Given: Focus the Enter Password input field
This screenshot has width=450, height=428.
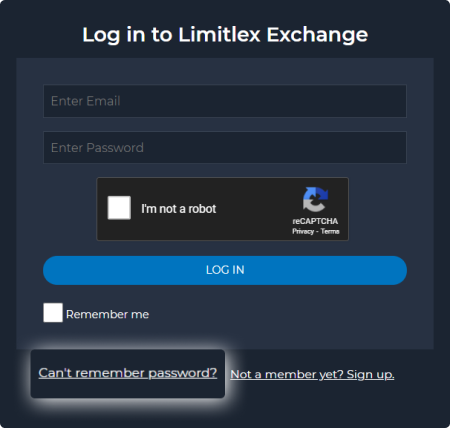Looking at the screenshot, I should (225, 147).
